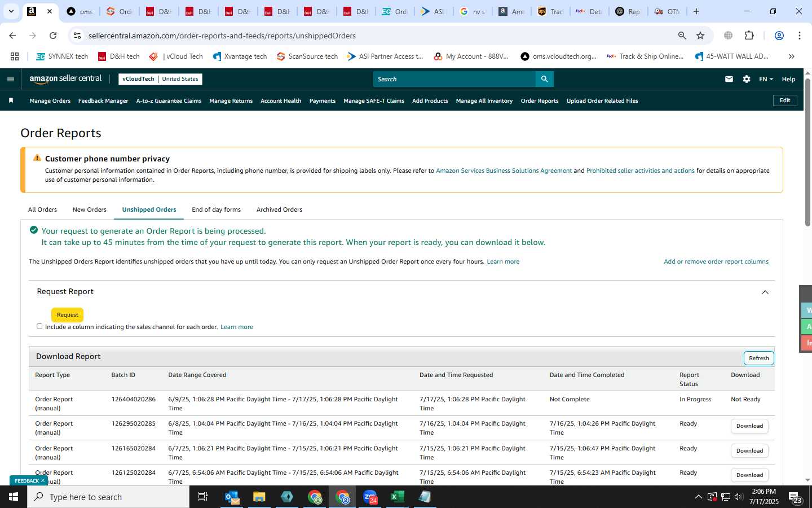Open the Chrome extensions puzzle icon

pos(749,36)
